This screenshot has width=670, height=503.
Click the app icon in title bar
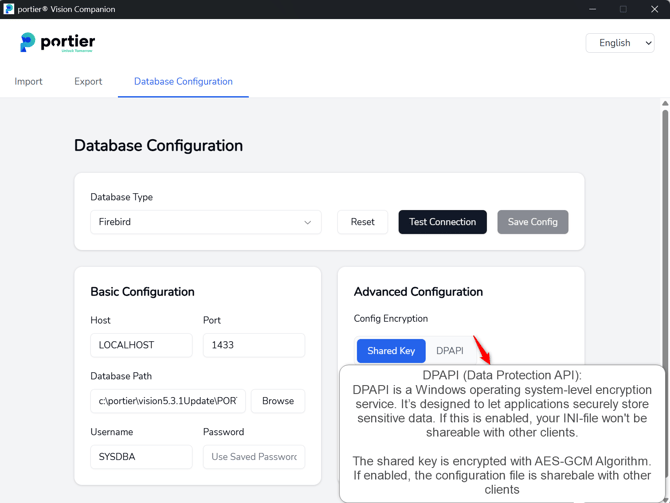(x=9, y=9)
